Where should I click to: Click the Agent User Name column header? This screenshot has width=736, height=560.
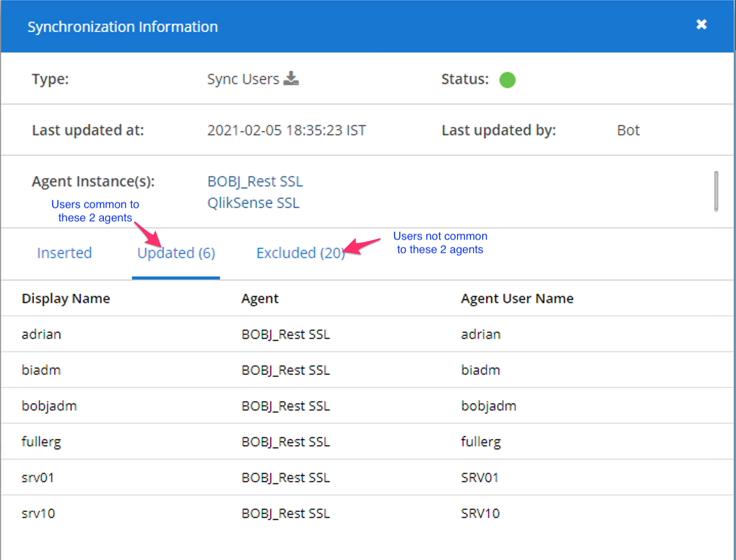(x=517, y=298)
